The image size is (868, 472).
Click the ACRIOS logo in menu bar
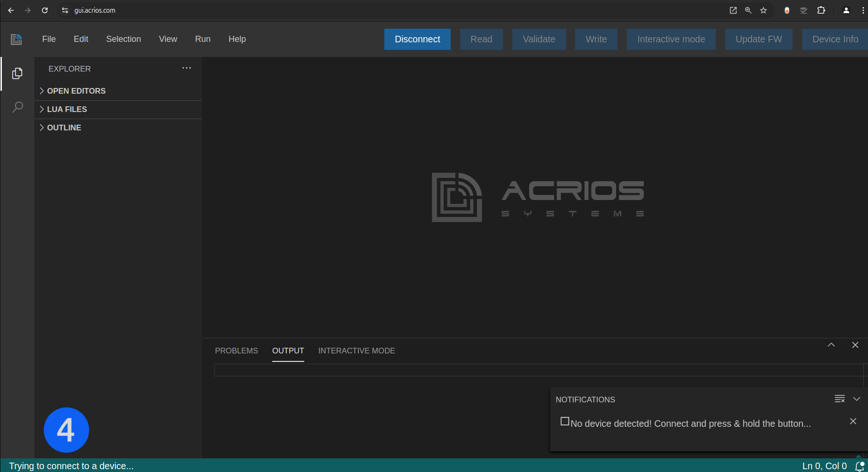tap(16, 39)
